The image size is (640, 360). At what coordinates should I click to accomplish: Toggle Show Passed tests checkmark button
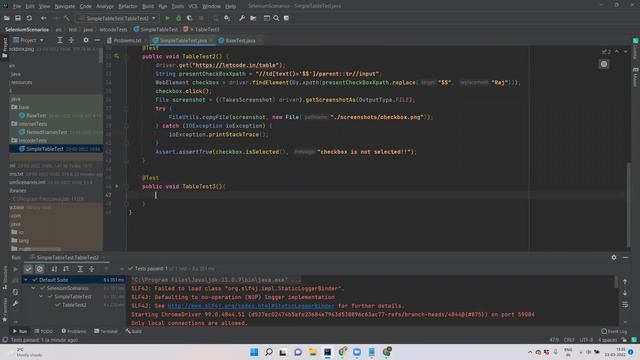[x=28, y=269]
